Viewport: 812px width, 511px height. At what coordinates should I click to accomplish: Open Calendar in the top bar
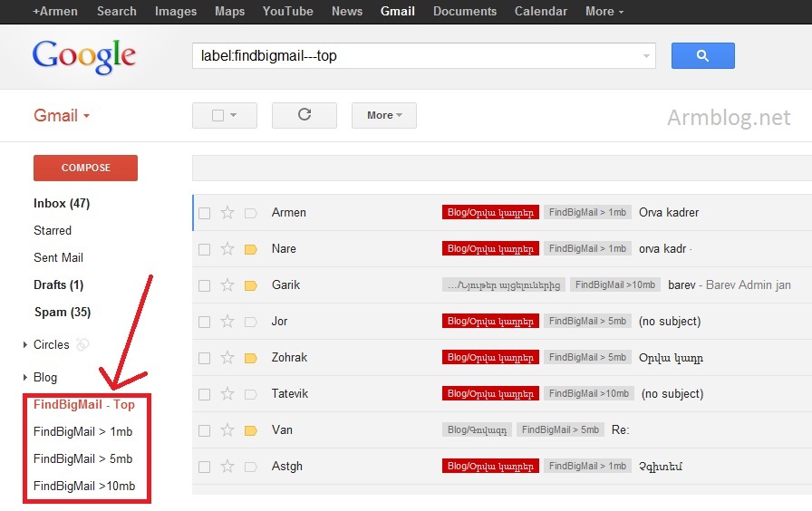point(541,12)
